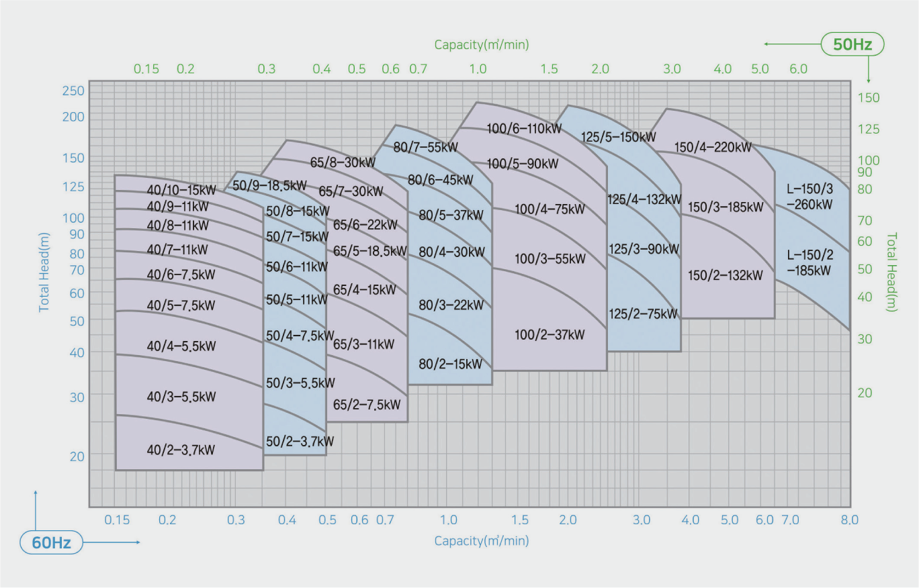Select the 40/6-7.5kW pump label

point(181,277)
